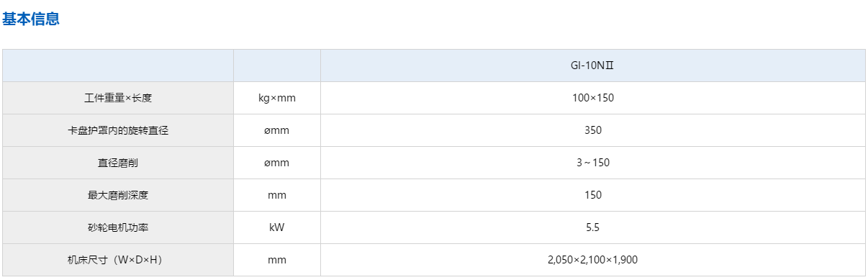The width and height of the screenshot is (868, 280).
Task: Click the mm unit in 最大磨削深度 row
Action: pos(277,195)
